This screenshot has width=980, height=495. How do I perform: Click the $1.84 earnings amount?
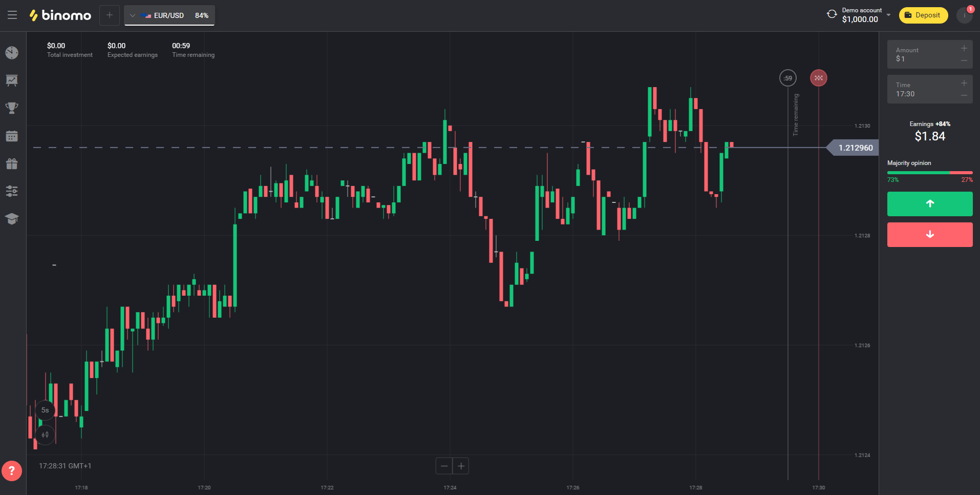[930, 136]
